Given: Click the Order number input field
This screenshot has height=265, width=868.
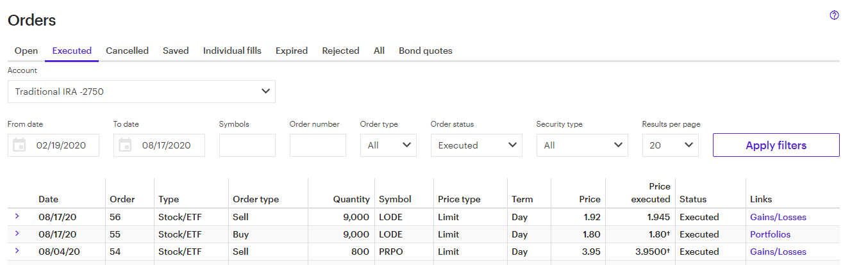Looking at the screenshot, I should tap(318, 145).
